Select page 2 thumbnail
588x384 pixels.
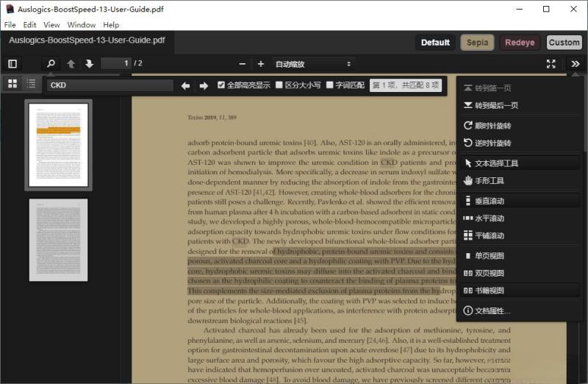click(x=58, y=240)
